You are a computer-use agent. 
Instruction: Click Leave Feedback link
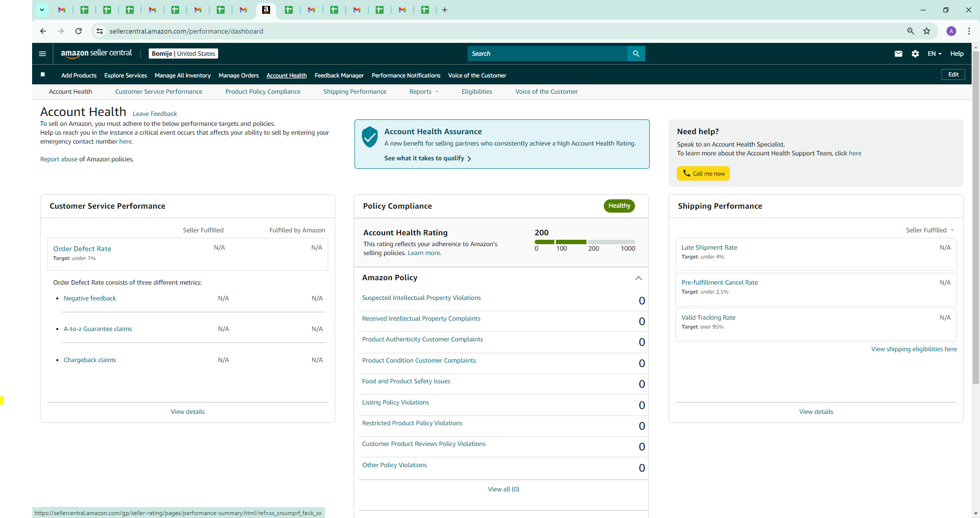(155, 114)
